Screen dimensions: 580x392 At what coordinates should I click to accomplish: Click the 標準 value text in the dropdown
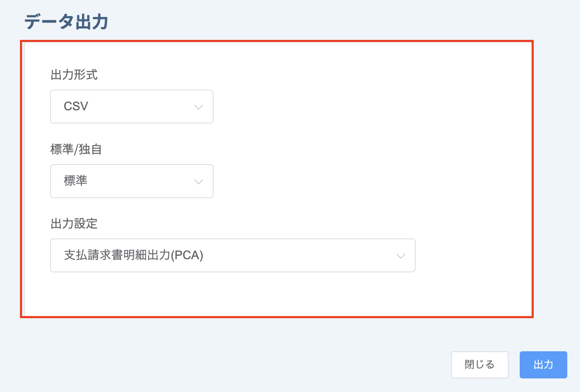tap(76, 181)
